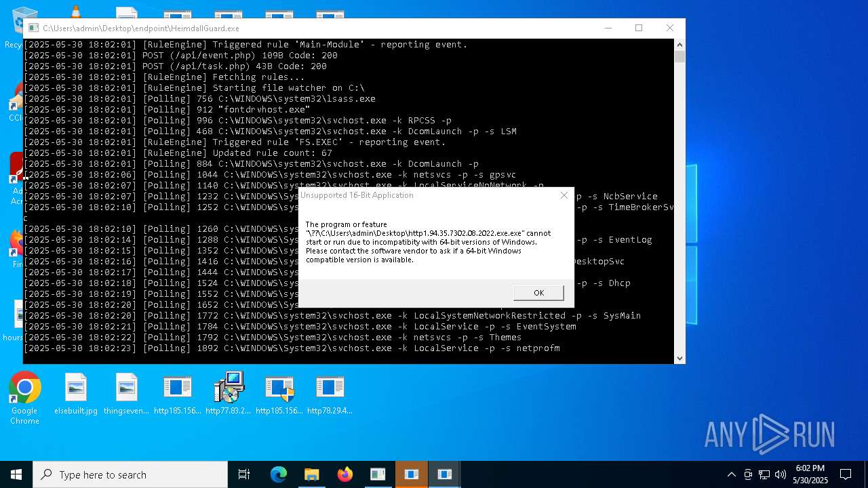
Task: Launch Firefox from the taskbar
Action: pyautogui.click(x=345, y=474)
